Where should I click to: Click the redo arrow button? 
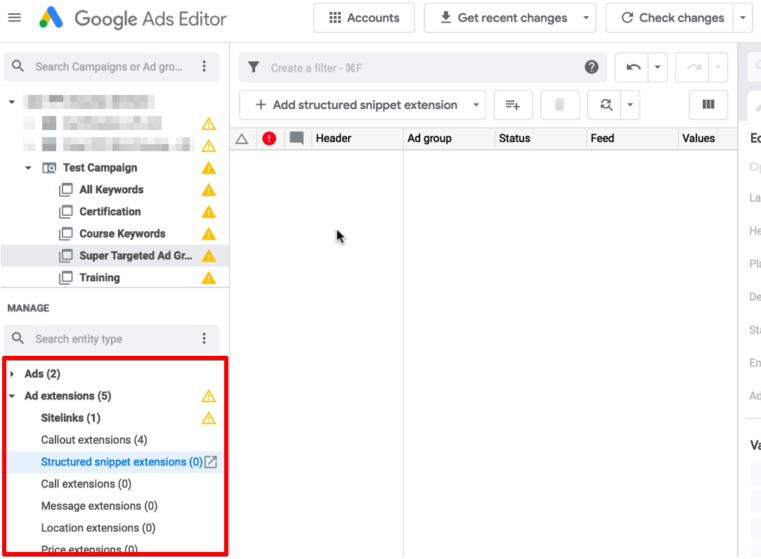pyautogui.click(x=693, y=67)
